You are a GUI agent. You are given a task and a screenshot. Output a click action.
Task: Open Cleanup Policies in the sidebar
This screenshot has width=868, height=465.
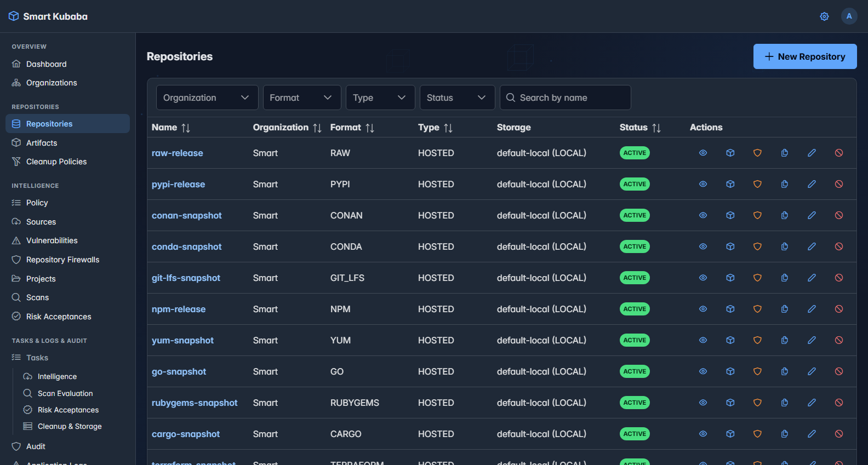coord(67,162)
